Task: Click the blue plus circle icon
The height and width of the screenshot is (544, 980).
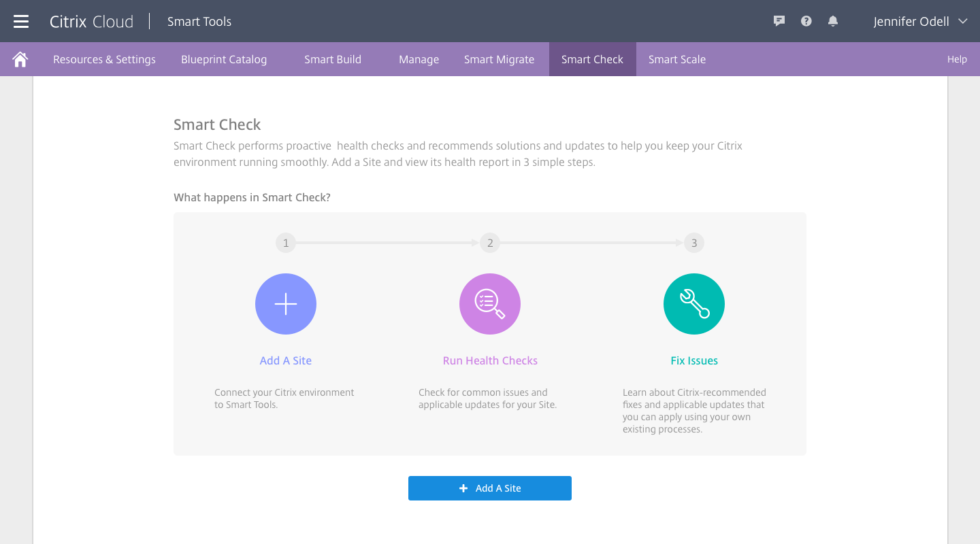Action: (286, 304)
